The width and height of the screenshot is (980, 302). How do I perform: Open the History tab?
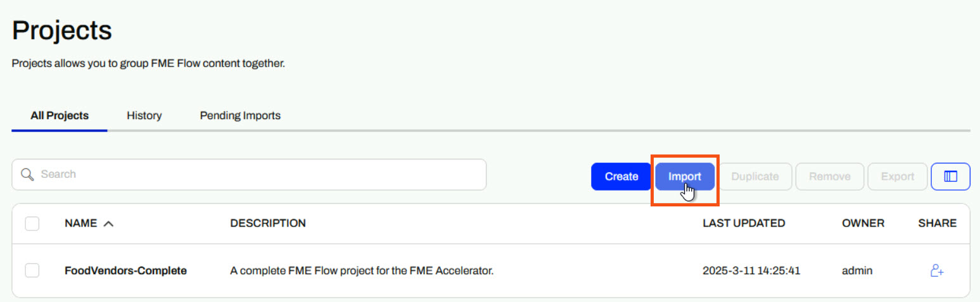(x=144, y=116)
